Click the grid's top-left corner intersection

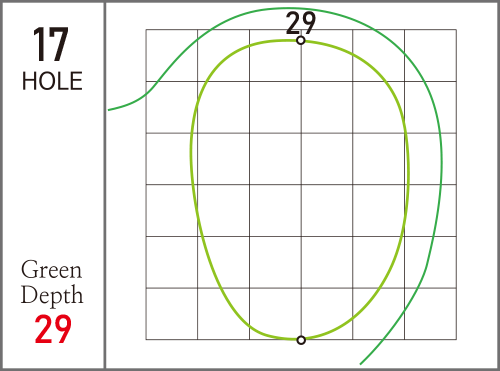(146, 30)
